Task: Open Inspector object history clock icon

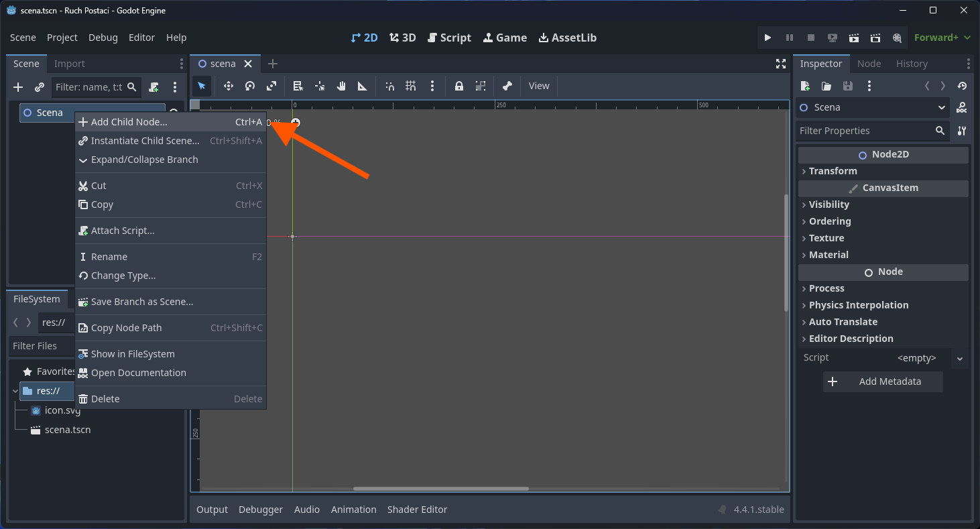Action: coord(962,86)
